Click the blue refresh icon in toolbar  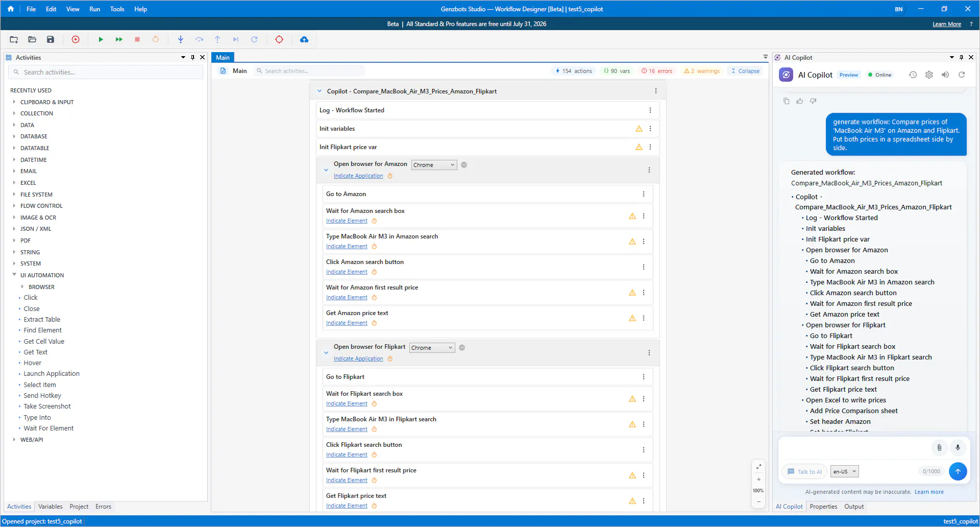254,39
